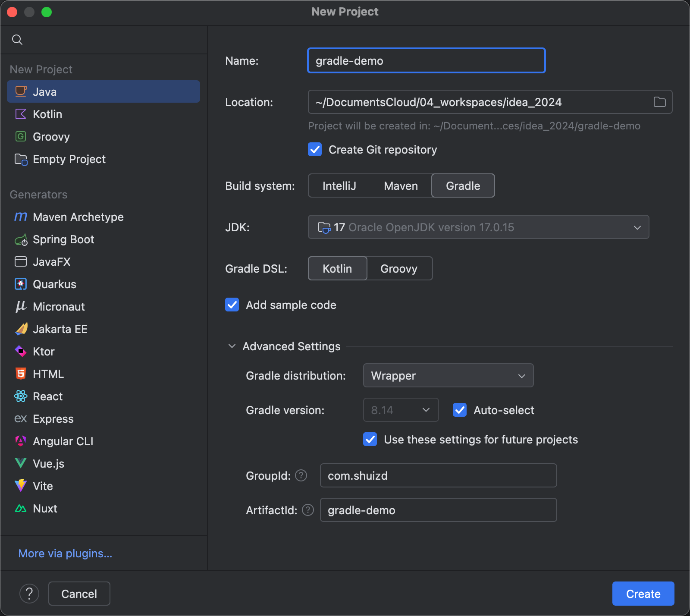Select Vite generator label
This screenshot has width=690, height=616.
tap(43, 486)
